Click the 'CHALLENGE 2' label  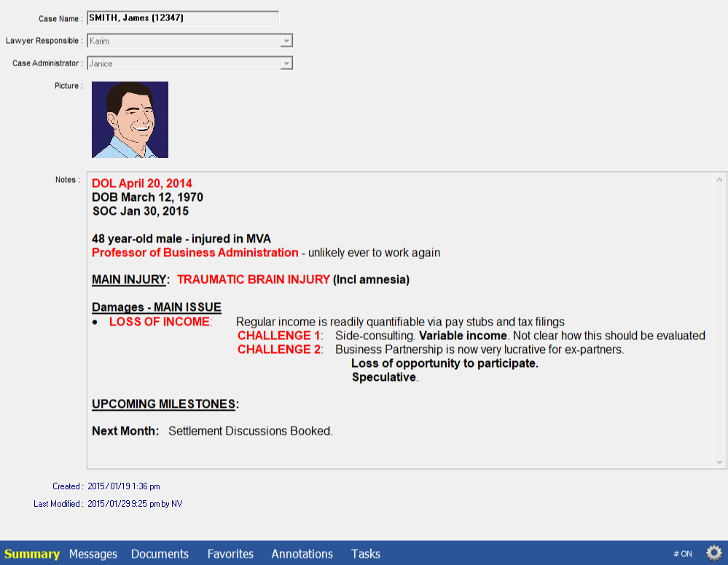coord(279,349)
